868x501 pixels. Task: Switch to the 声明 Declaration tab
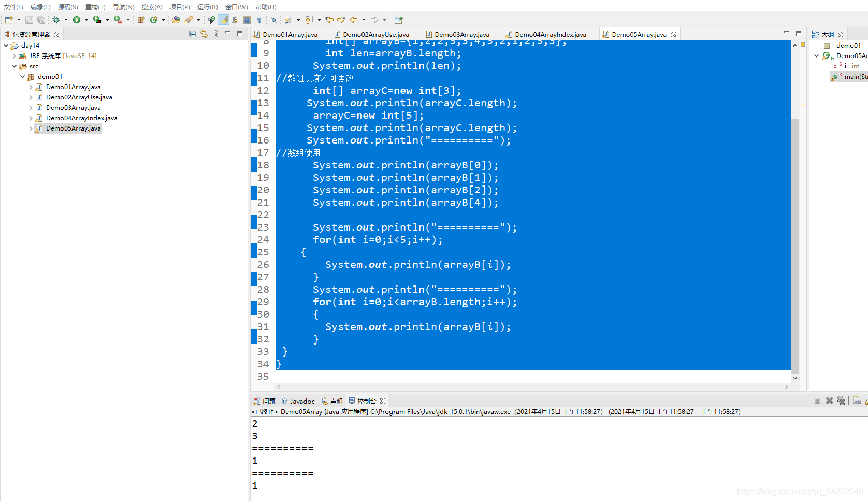tap(331, 401)
